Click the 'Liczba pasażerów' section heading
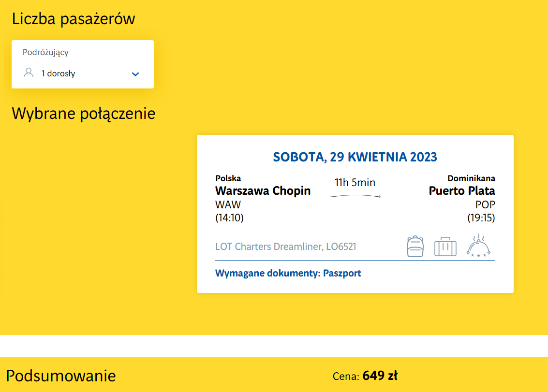Image resolution: width=548 pixels, height=392 pixels. [x=73, y=19]
